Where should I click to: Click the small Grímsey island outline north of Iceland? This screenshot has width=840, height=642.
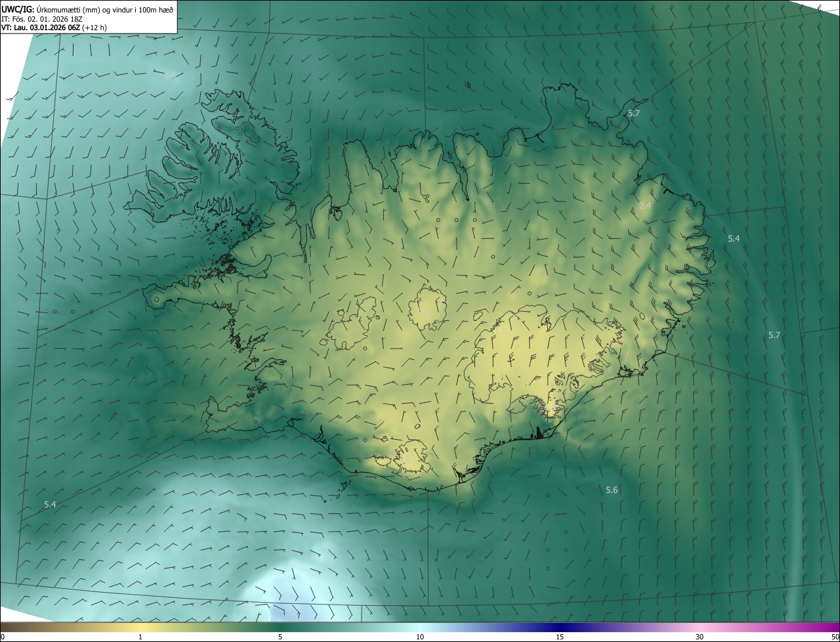(x=468, y=85)
